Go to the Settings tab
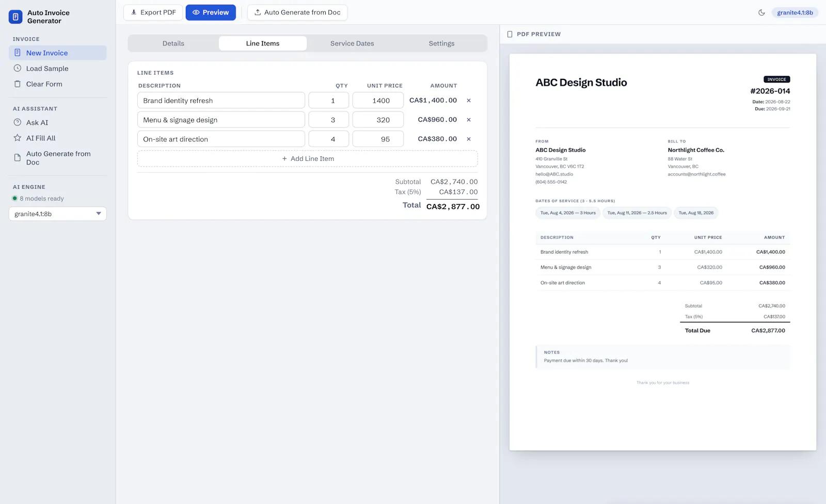The image size is (826, 504). [441, 43]
